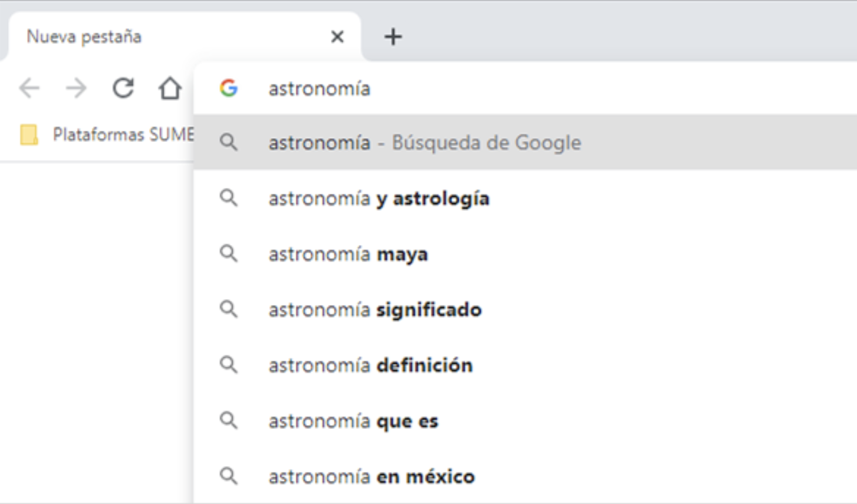Pick astronomía en méxico suggestion

click(525, 476)
